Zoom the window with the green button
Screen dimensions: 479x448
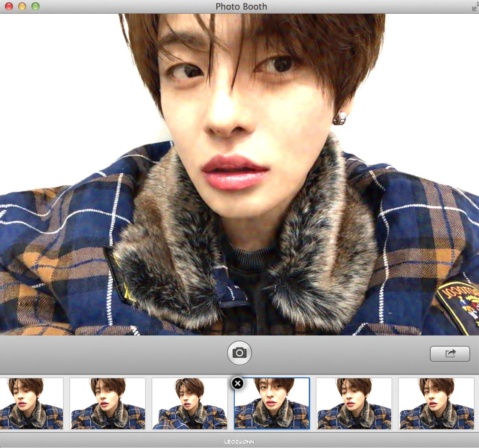(x=35, y=6)
